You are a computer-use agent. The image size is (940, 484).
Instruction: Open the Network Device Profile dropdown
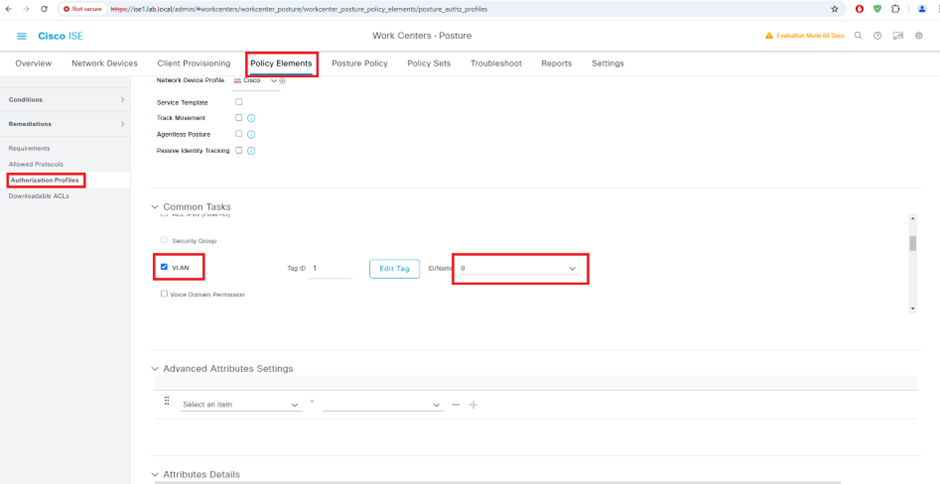click(x=256, y=81)
